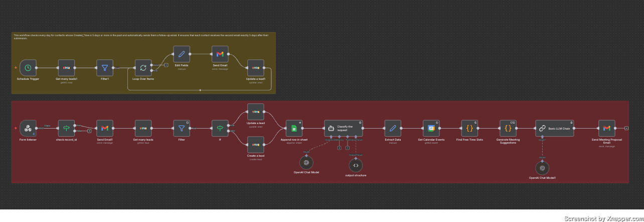Open the Get Calendar Events node
This screenshot has width=644, height=222.
coord(431,128)
